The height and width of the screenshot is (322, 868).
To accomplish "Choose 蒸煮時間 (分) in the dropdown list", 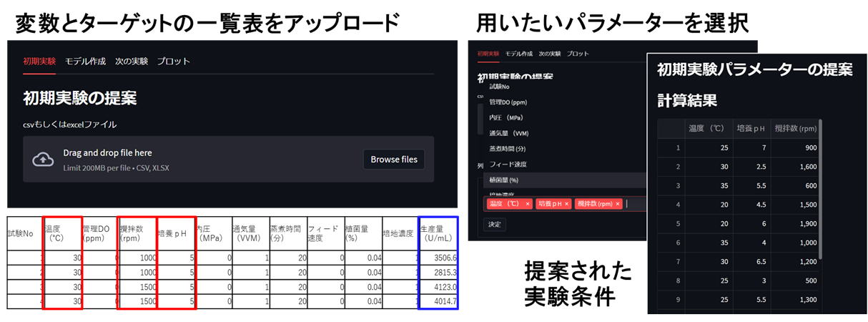I will (508, 149).
